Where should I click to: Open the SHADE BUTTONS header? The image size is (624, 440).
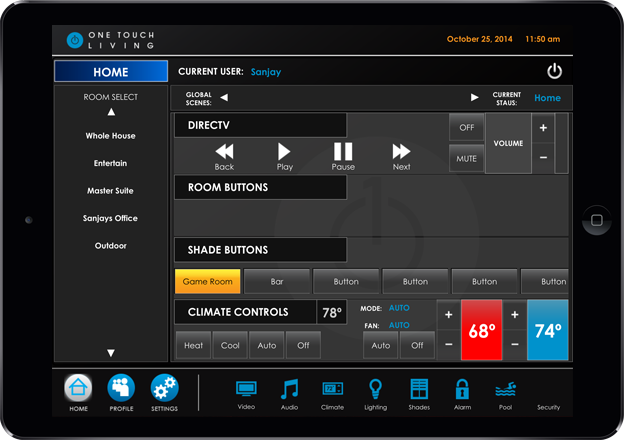[260, 250]
